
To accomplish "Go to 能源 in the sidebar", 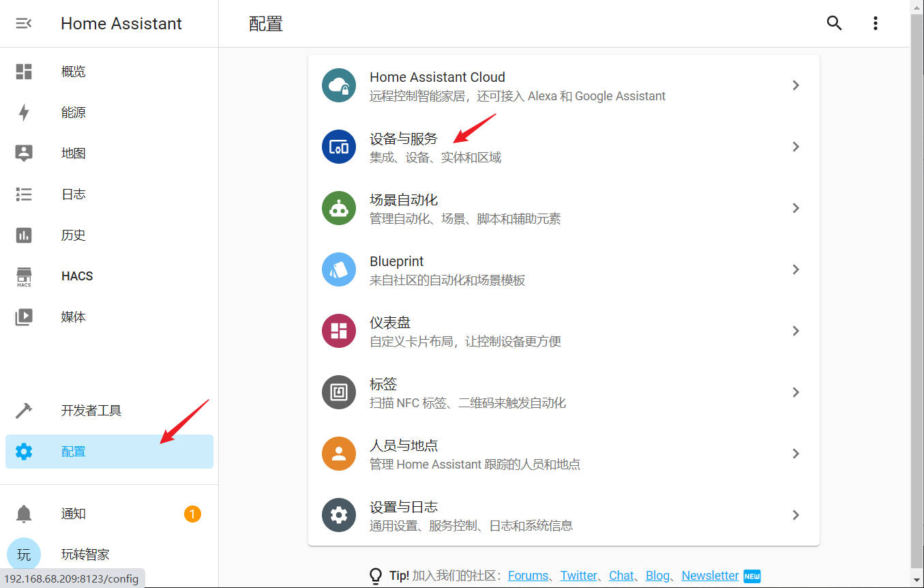I will coord(74,113).
